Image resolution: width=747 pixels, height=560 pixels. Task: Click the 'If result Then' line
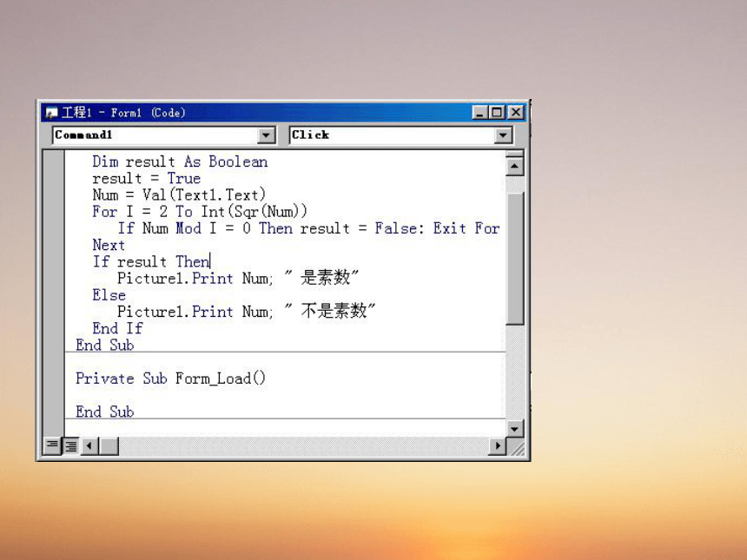151,261
